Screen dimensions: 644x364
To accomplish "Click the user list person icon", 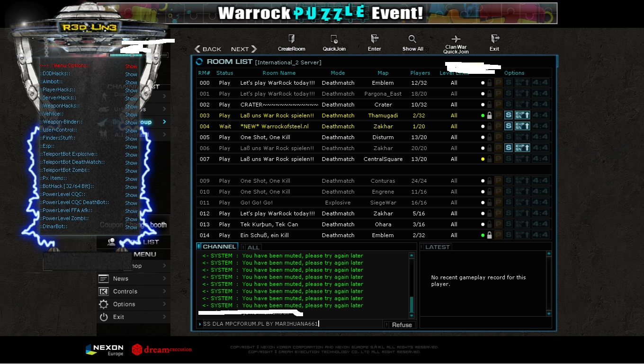I will 111,242.
